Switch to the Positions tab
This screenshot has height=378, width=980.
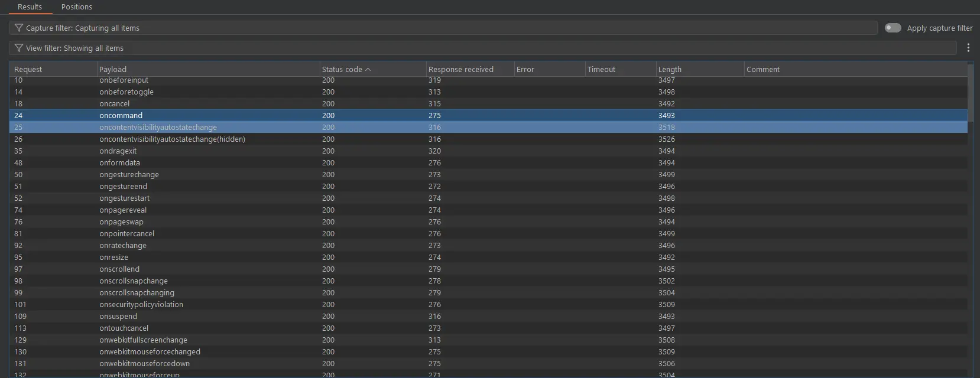[77, 7]
